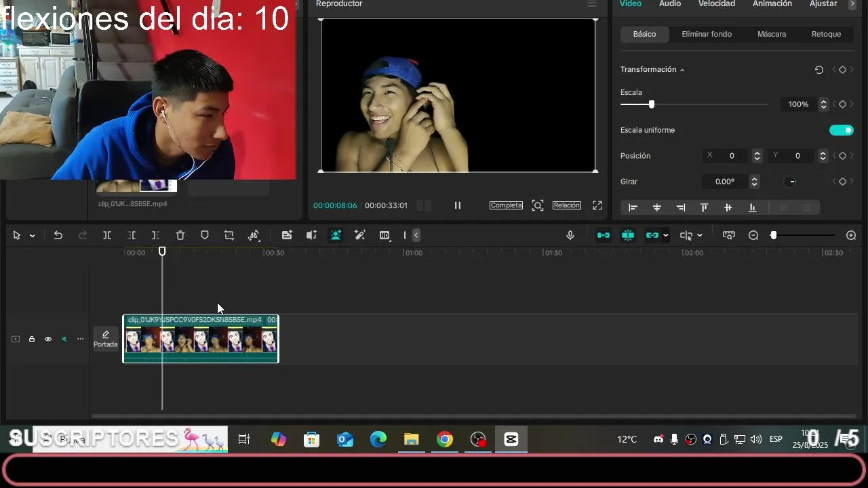Align the clip vertically to center

[728, 207]
